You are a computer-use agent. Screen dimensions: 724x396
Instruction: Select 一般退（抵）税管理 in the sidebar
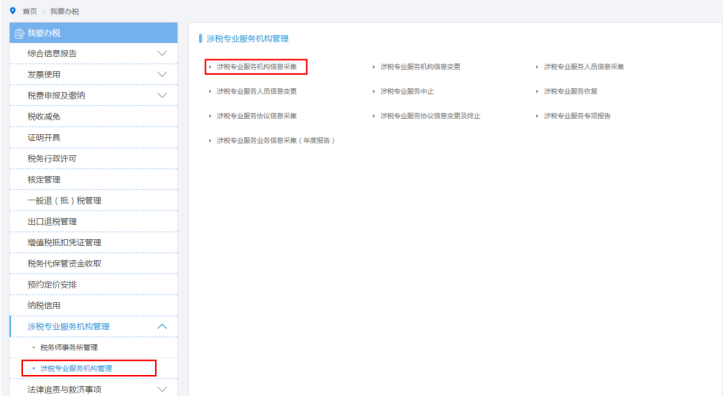pyautogui.click(x=94, y=200)
